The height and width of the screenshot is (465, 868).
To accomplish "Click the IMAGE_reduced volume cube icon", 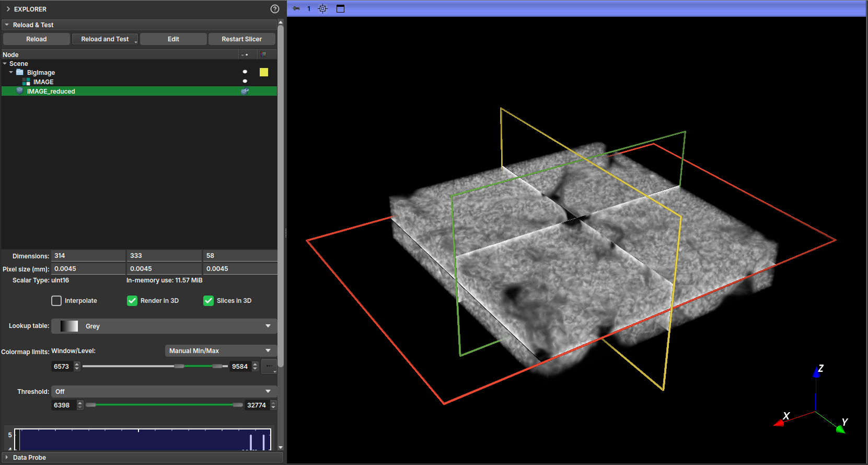I will [x=20, y=91].
